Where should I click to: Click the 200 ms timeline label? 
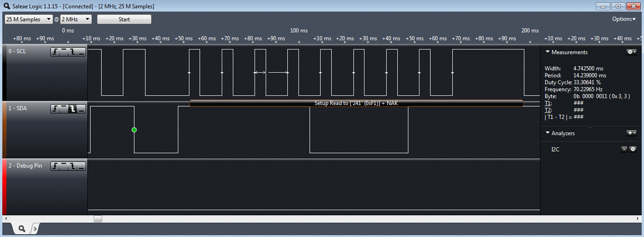[x=530, y=31]
